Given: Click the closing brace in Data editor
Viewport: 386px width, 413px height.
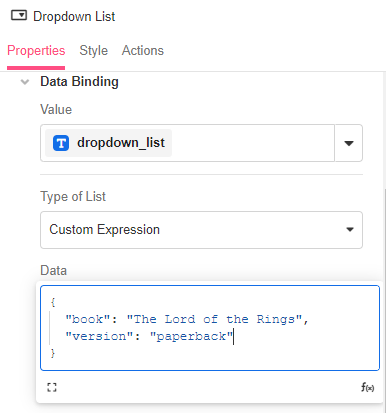Looking at the screenshot, I should pyautogui.click(x=52, y=353).
